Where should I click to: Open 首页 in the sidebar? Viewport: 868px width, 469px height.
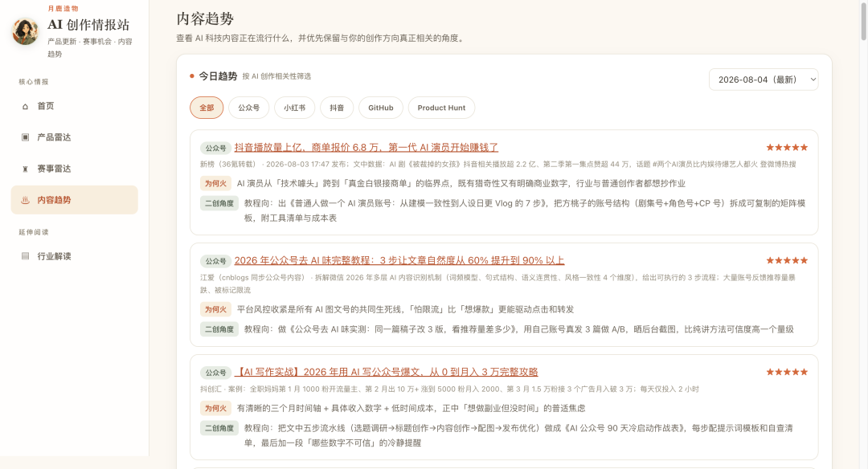pyautogui.click(x=74, y=106)
